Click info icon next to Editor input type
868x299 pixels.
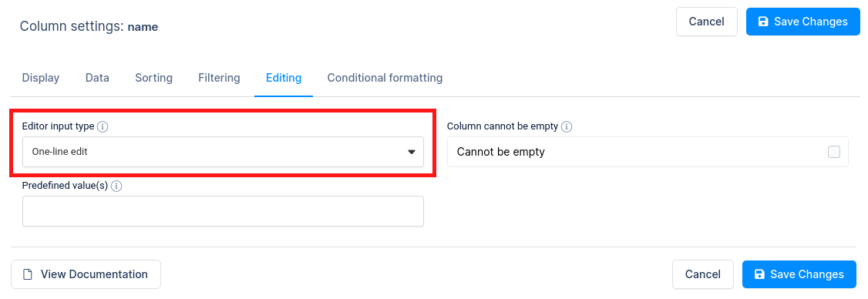(103, 127)
